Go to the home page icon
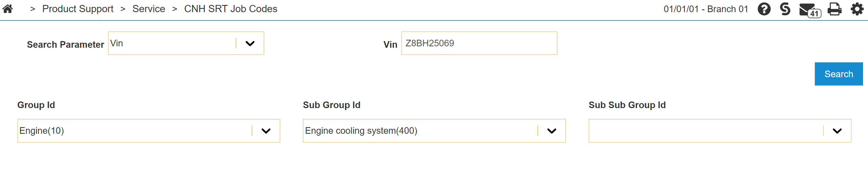The height and width of the screenshot is (171, 868). 8,9
